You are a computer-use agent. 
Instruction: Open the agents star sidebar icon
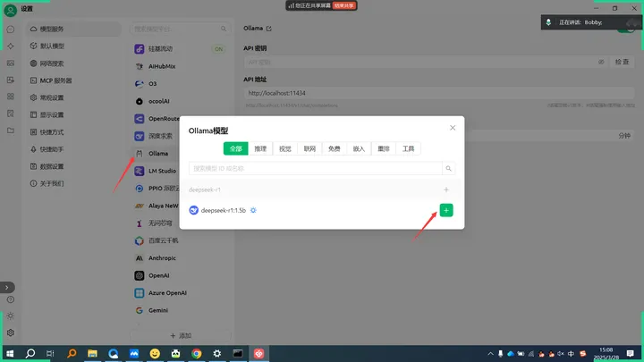pyautogui.click(x=11, y=46)
